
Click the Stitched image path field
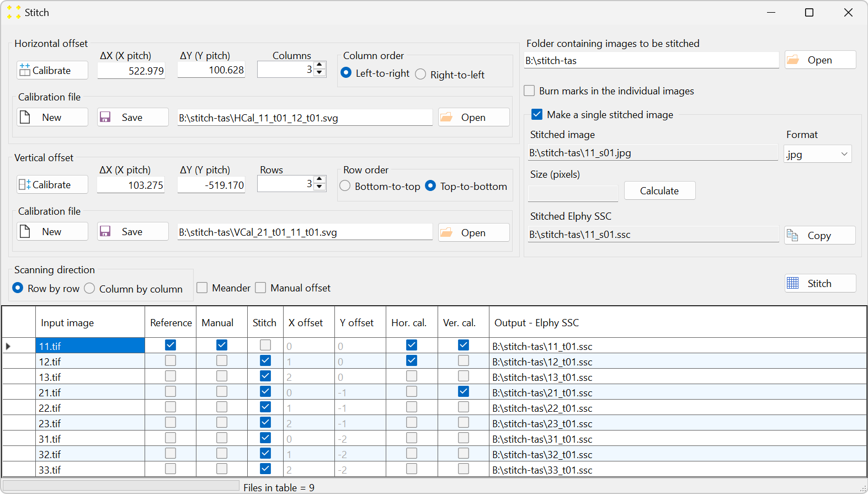click(x=653, y=153)
